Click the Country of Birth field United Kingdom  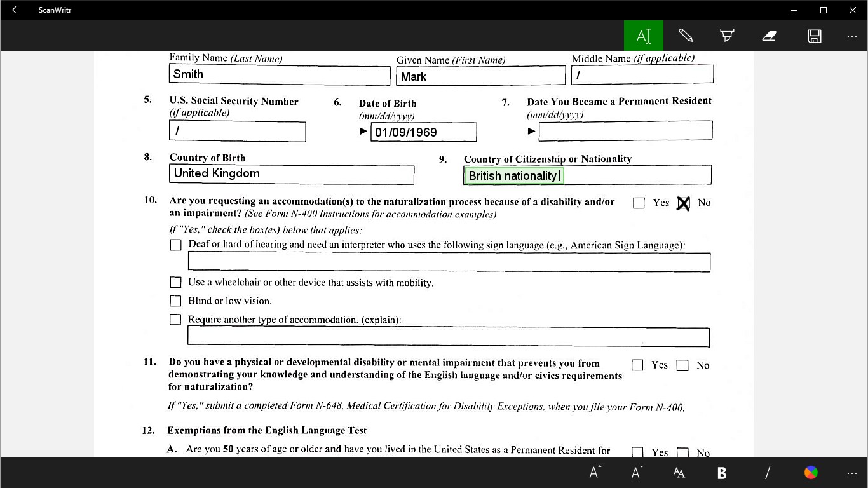point(292,174)
